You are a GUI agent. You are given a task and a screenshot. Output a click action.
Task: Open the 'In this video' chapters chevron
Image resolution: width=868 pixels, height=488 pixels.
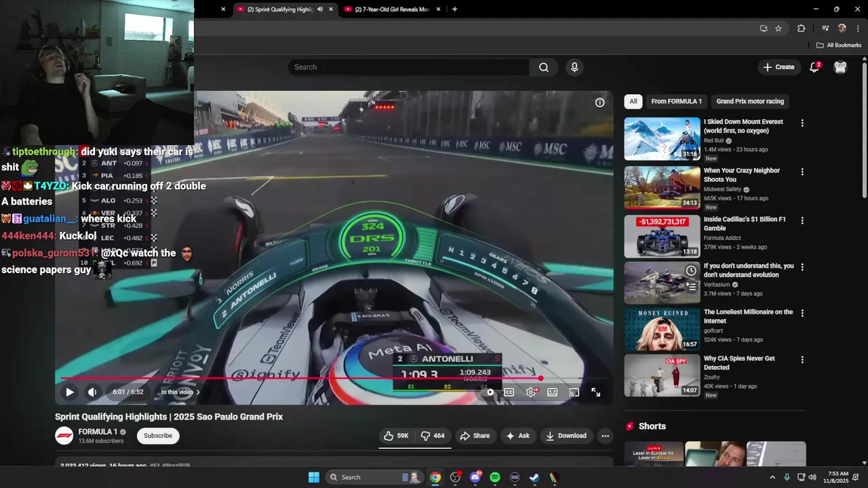pyautogui.click(x=198, y=392)
